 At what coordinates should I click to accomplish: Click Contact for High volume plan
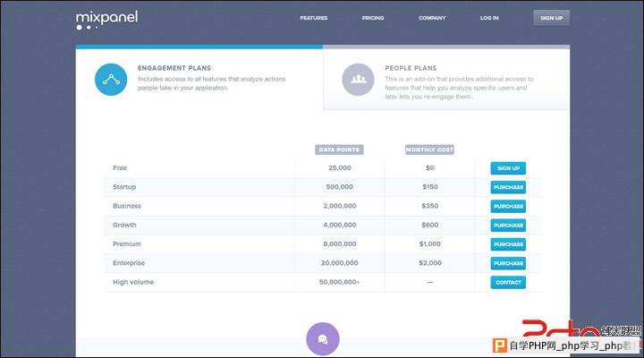(508, 282)
